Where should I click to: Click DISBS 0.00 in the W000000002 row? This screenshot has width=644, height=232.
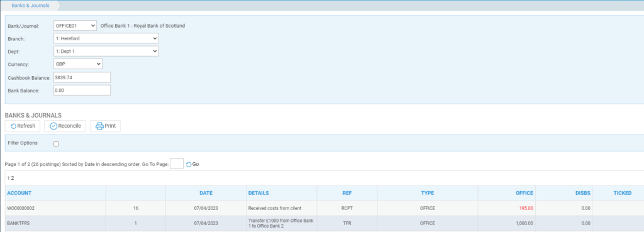(x=586, y=208)
